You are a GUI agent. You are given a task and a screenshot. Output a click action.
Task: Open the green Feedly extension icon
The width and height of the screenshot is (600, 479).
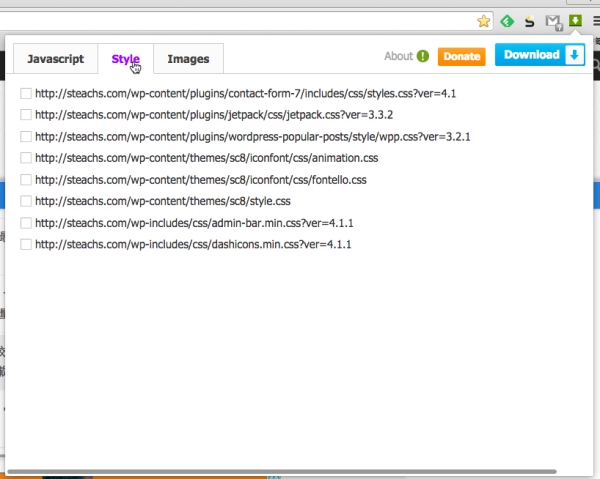(x=507, y=21)
